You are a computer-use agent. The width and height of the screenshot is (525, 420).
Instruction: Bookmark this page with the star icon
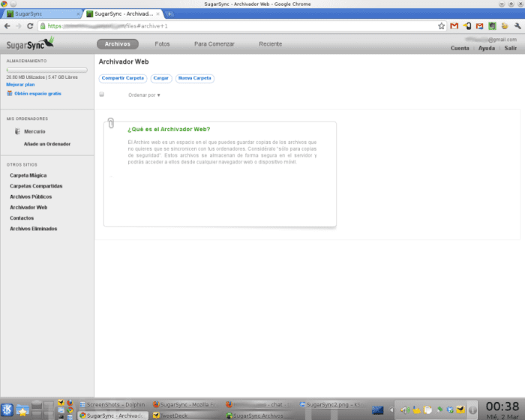click(441, 25)
